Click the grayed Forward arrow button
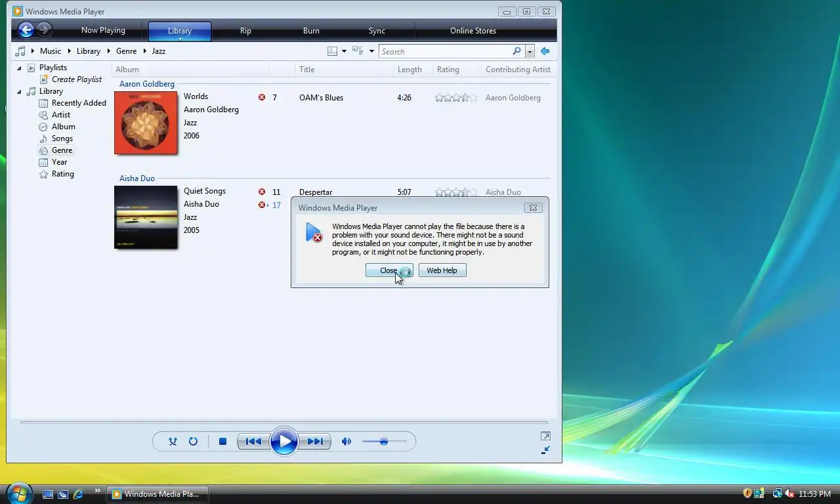Viewport: 840px width, 504px height. pyautogui.click(x=44, y=30)
